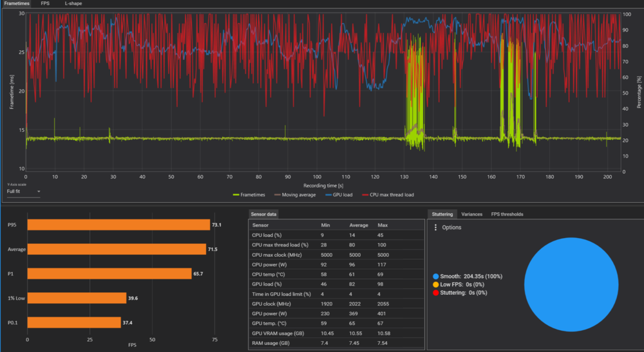
Task: Click the 1% Low bar in chart
Action: point(77,298)
